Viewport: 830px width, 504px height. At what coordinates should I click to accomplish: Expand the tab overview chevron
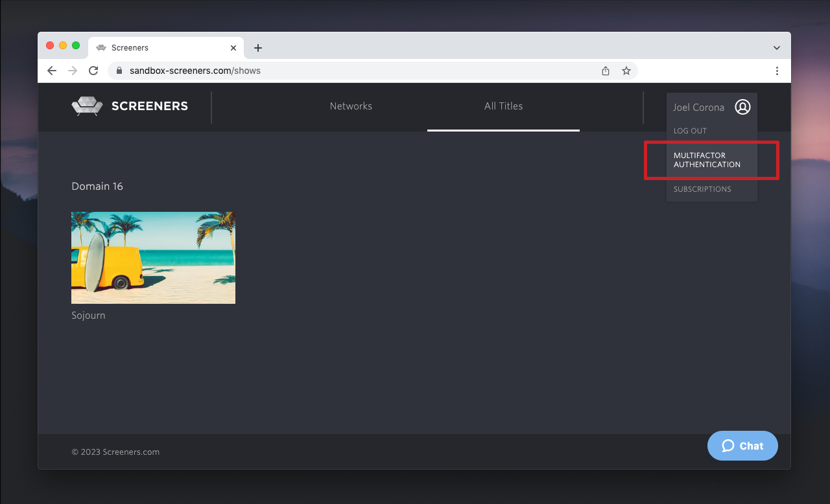pos(776,47)
